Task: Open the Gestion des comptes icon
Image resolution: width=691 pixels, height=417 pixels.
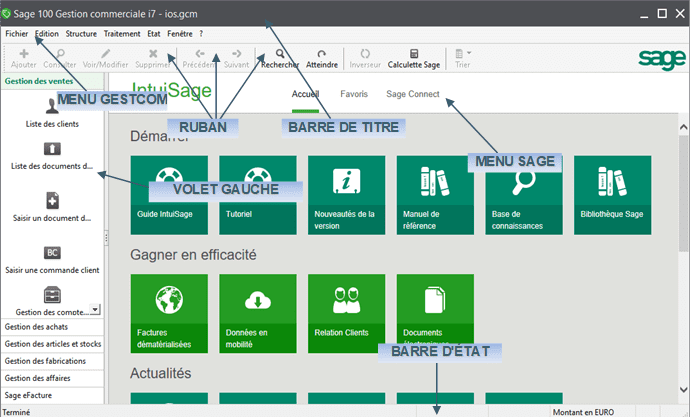Action: point(52,295)
